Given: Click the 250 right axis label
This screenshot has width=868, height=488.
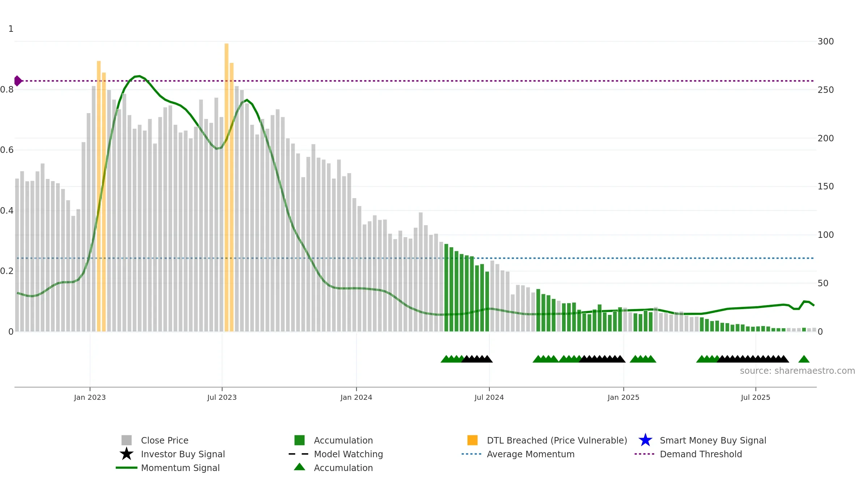Looking at the screenshot, I should [826, 90].
